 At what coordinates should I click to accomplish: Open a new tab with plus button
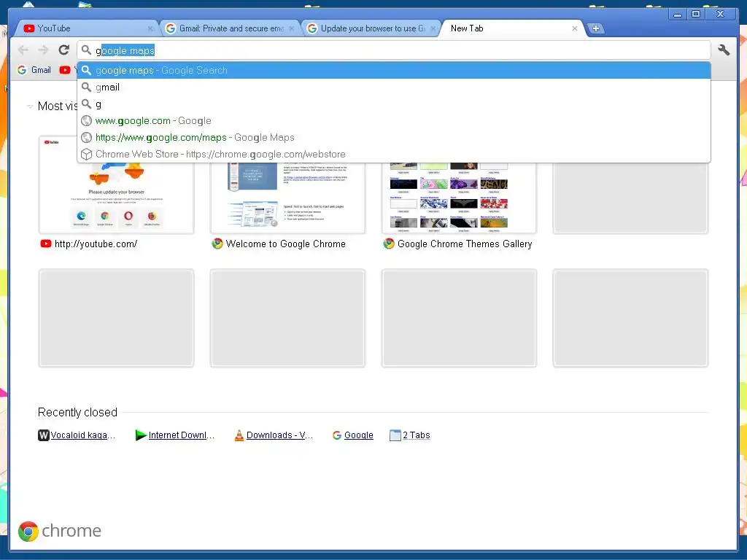595,28
